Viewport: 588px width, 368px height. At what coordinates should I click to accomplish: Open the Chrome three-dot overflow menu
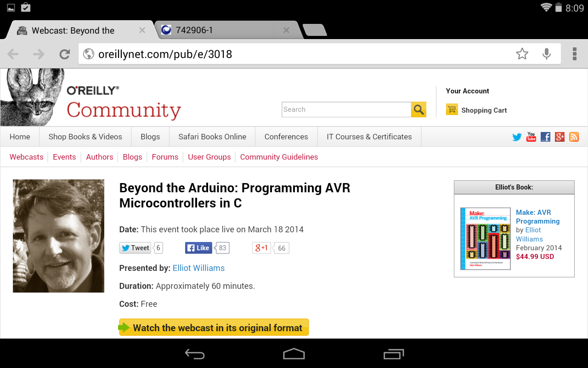point(574,54)
